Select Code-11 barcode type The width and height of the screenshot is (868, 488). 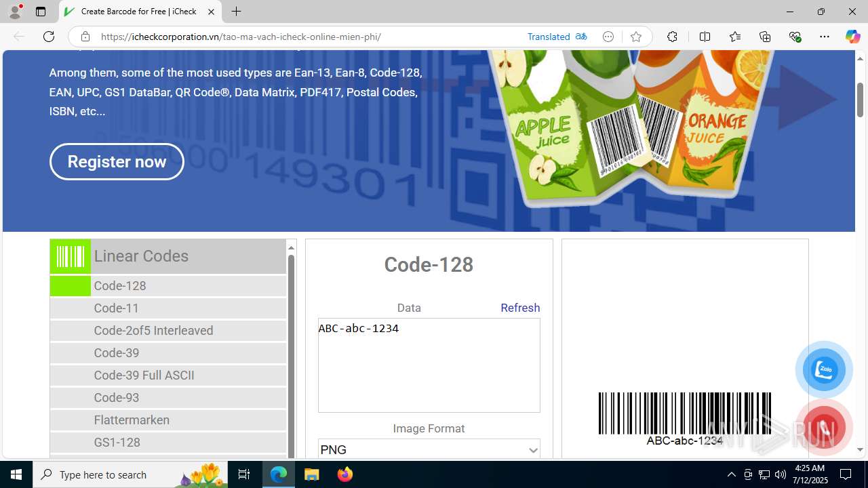[168, 308]
